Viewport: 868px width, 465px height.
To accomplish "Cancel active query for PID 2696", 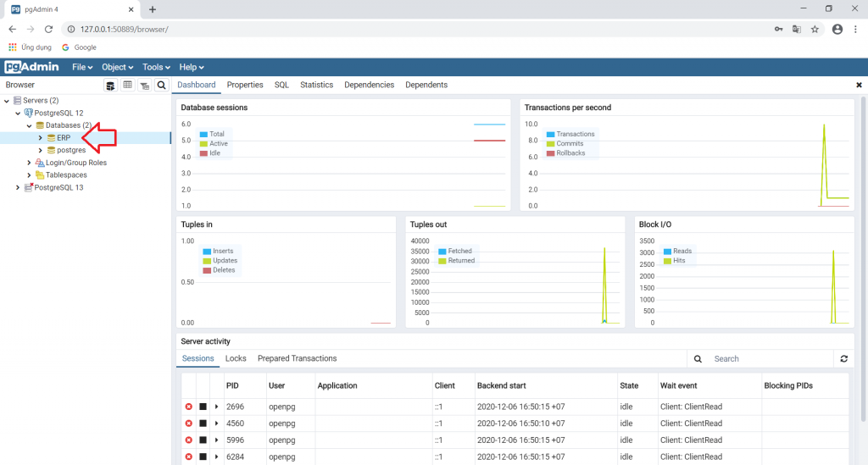I will click(x=203, y=407).
